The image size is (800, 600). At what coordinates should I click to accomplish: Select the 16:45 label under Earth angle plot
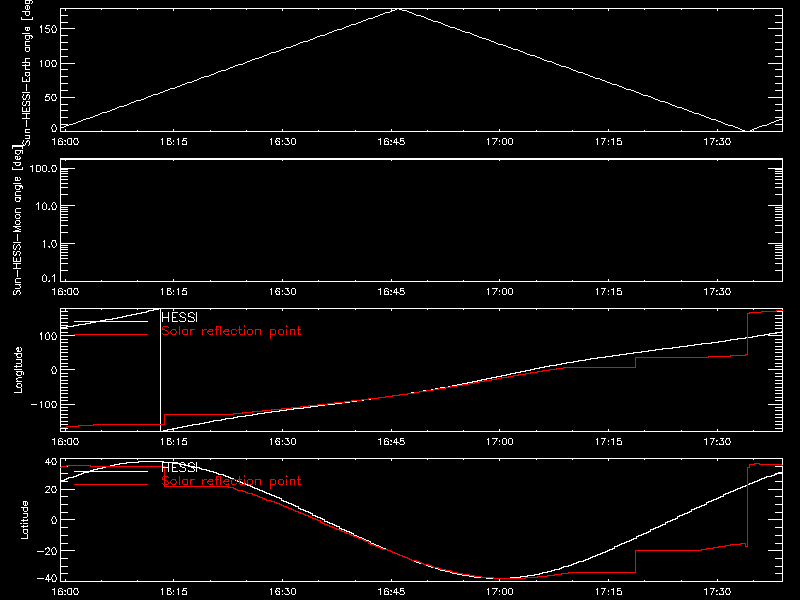(x=391, y=142)
